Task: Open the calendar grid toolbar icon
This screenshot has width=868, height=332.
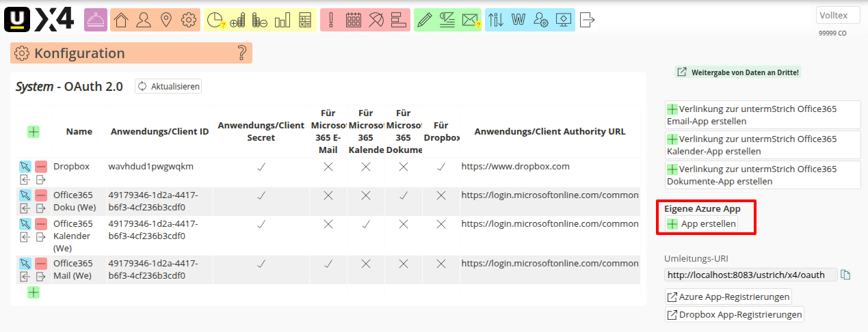Action: pos(354,20)
